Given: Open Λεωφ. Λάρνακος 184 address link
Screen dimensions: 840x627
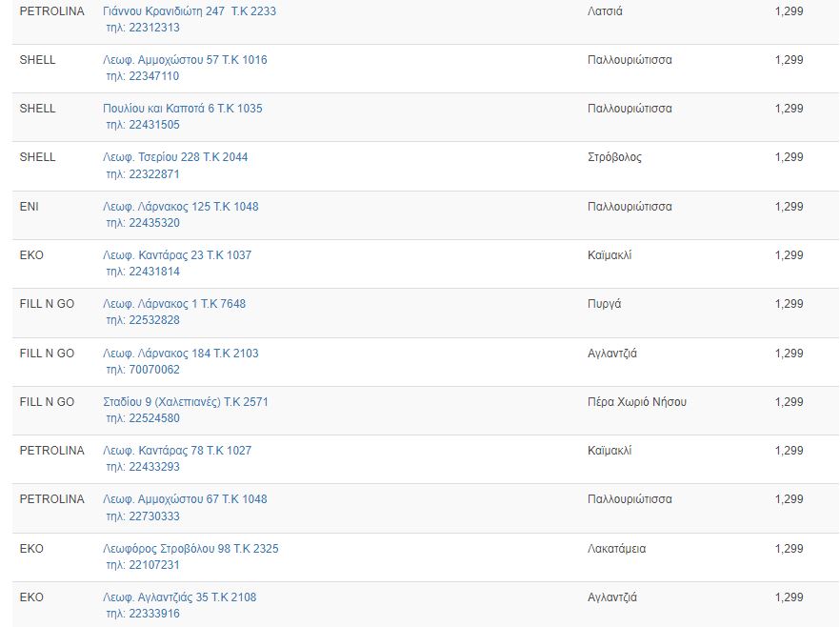Looking at the screenshot, I should tap(181, 354).
